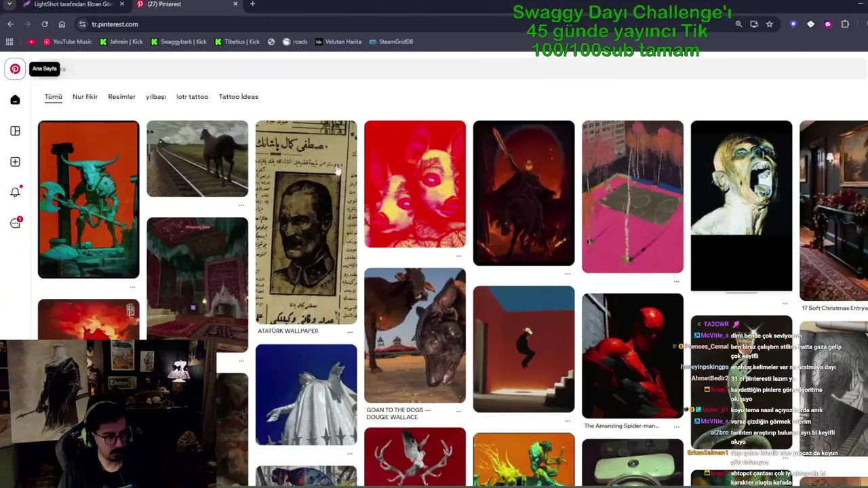Image resolution: width=868 pixels, height=488 pixels.
Task: Open more options under the minotaur pin
Action: pos(132,287)
